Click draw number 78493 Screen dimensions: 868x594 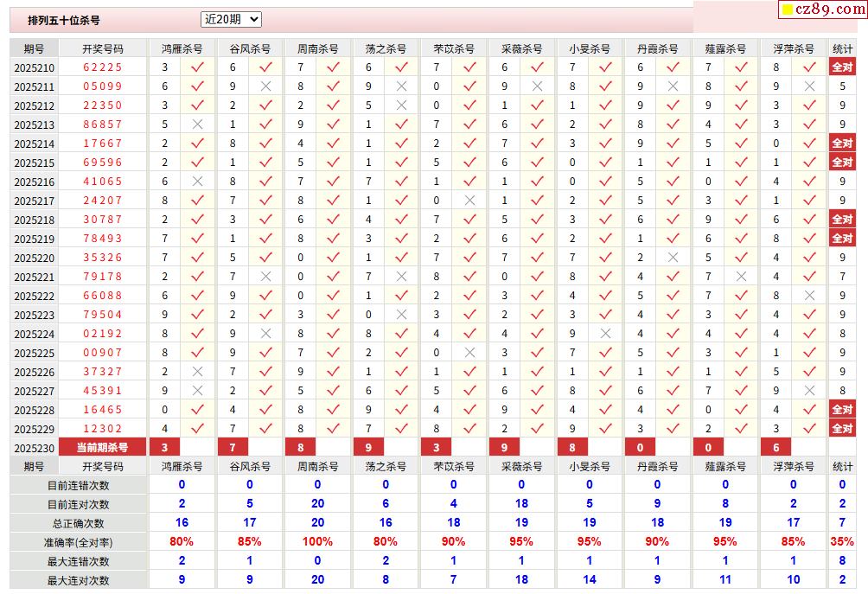(102, 239)
